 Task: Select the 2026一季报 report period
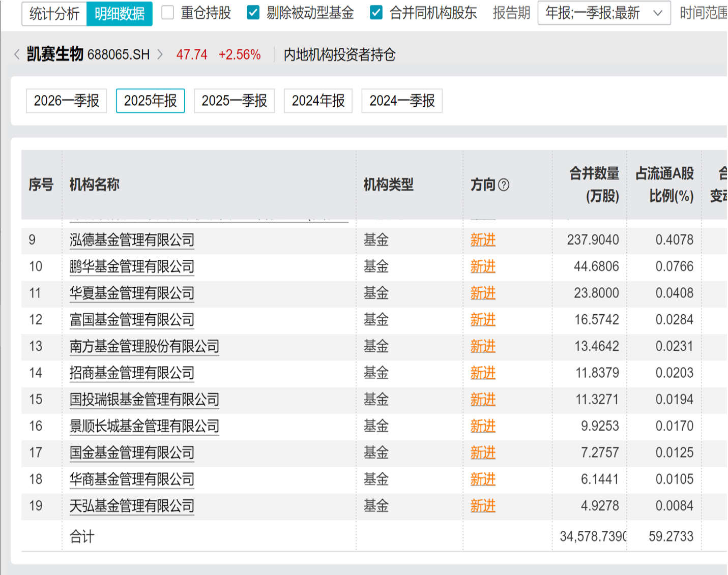[67, 101]
